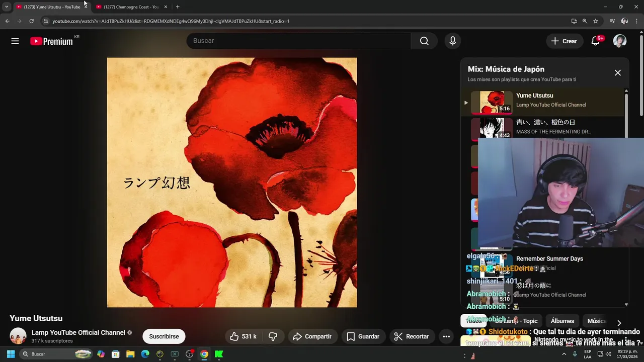
Task: Open Copilot from the taskbar
Action: click(101, 354)
